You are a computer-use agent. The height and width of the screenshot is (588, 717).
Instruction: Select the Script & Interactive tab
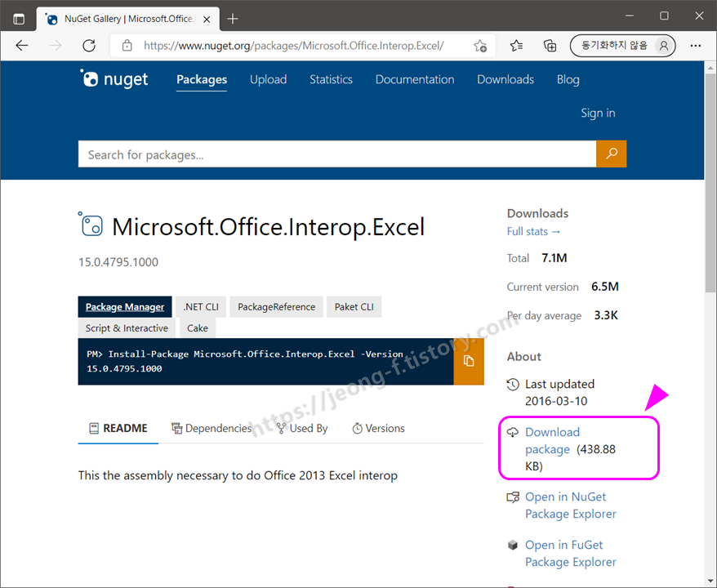coord(127,328)
